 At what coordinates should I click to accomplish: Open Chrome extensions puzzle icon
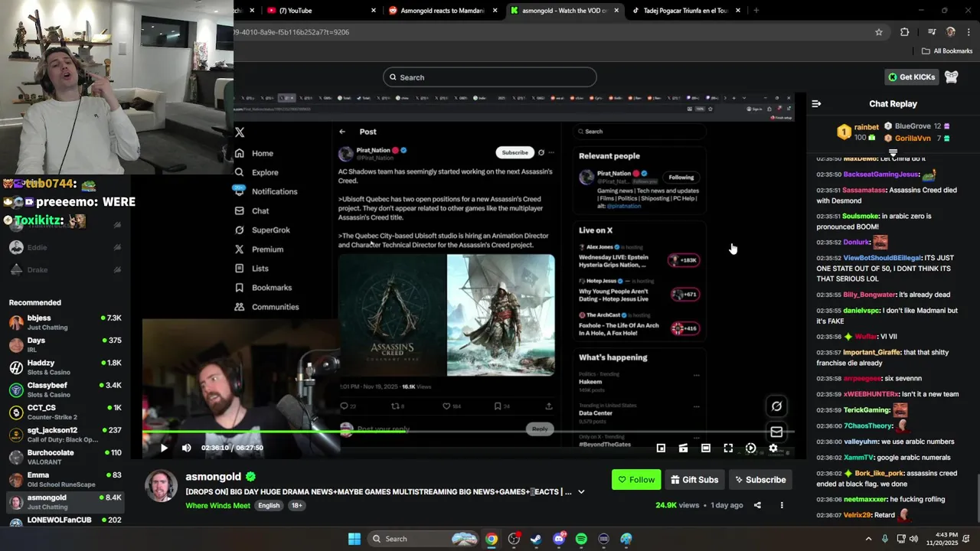[x=905, y=32]
